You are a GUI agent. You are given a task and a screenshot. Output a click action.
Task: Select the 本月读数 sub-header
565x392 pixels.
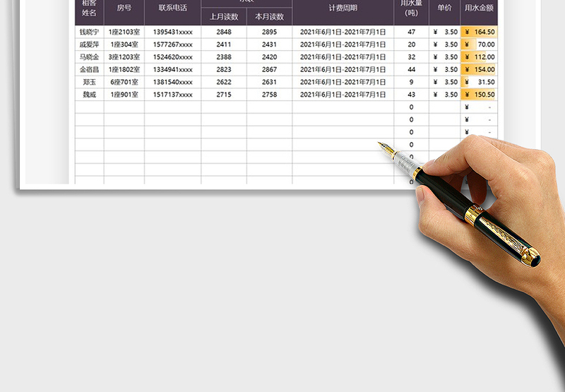(x=269, y=17)
